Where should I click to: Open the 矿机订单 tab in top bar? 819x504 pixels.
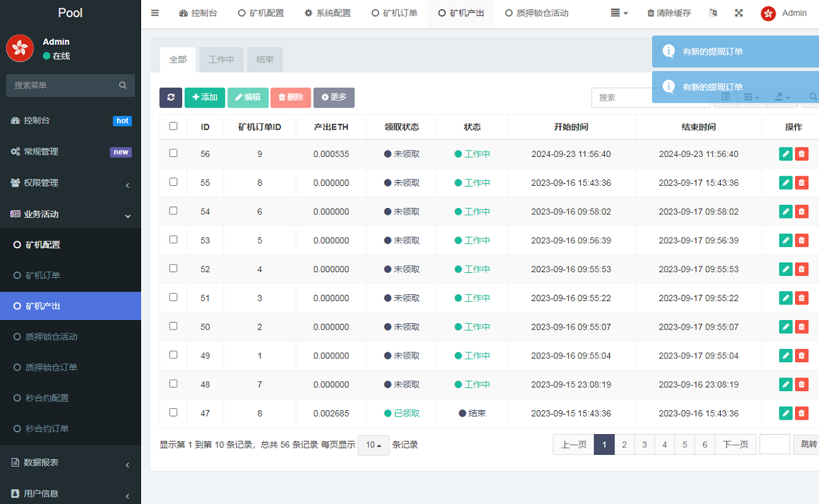tap(394, 13)
